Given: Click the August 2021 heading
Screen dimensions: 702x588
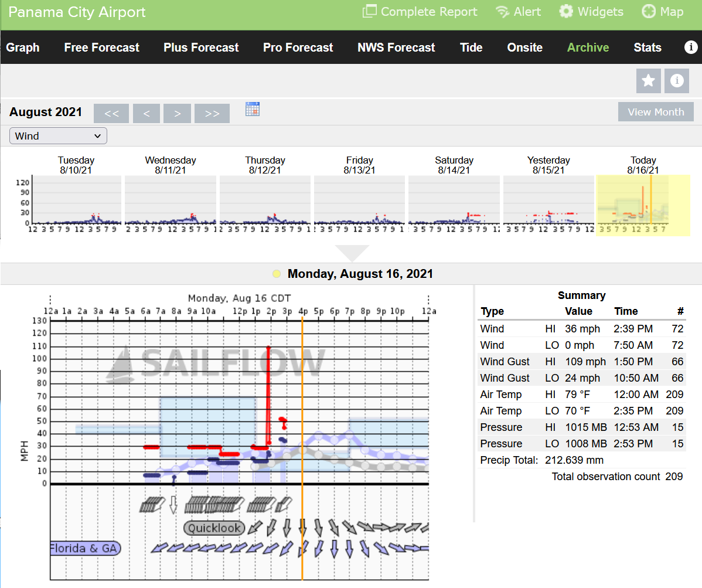Looking at the screenshot, I should pyautogui.click(x=46, y=112).
